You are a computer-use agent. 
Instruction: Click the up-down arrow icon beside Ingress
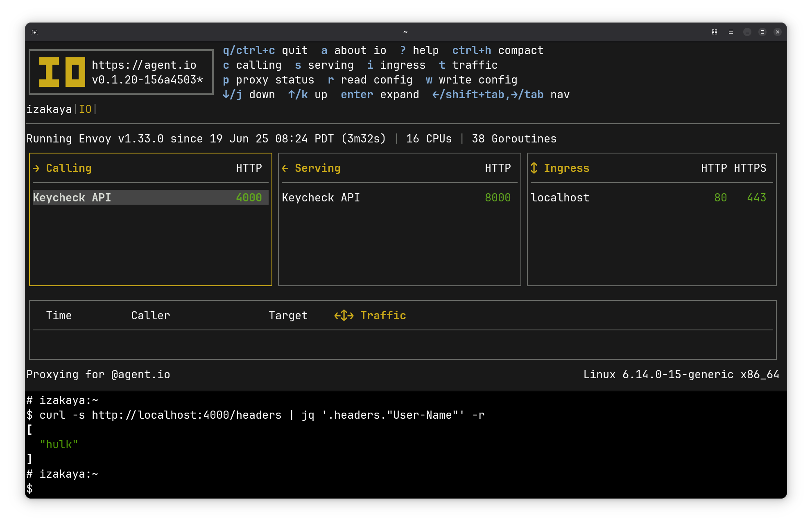click(534, 168)
